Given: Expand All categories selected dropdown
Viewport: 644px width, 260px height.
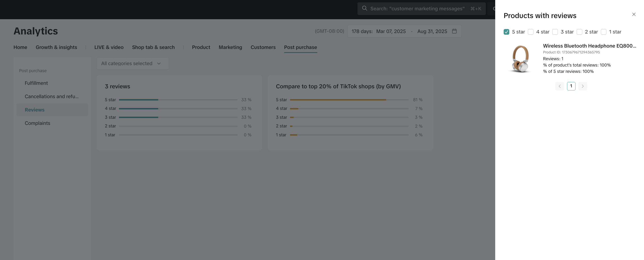Looking at the screenshot, I should pos(133,63).
